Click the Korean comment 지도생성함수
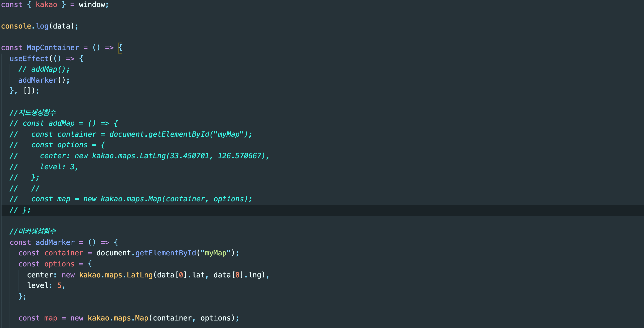 coord(33,112)
